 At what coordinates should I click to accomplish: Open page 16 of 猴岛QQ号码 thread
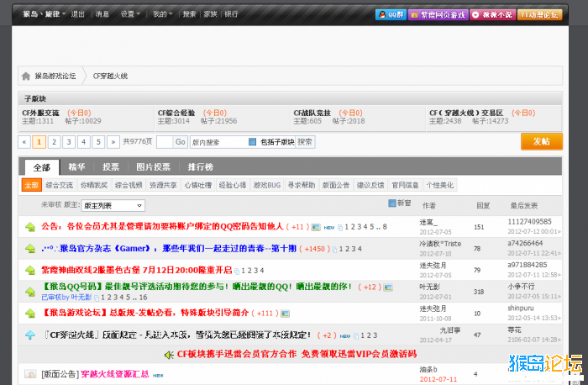144,298
